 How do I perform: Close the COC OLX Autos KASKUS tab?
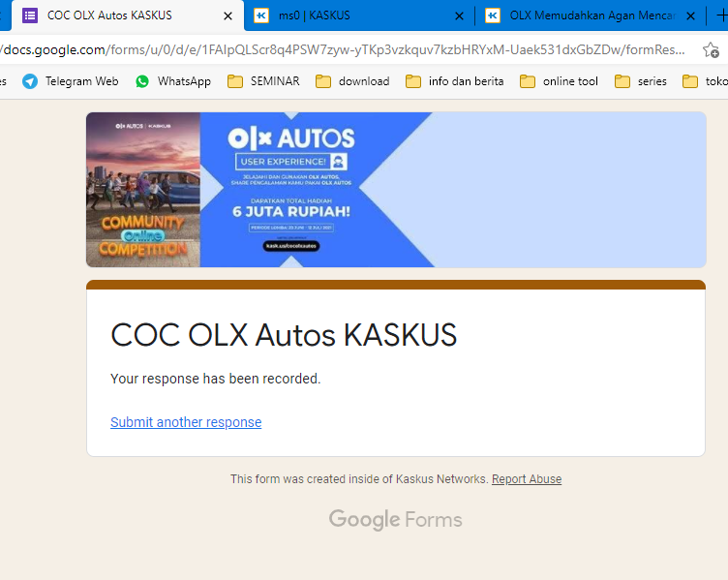click(227, 16)
